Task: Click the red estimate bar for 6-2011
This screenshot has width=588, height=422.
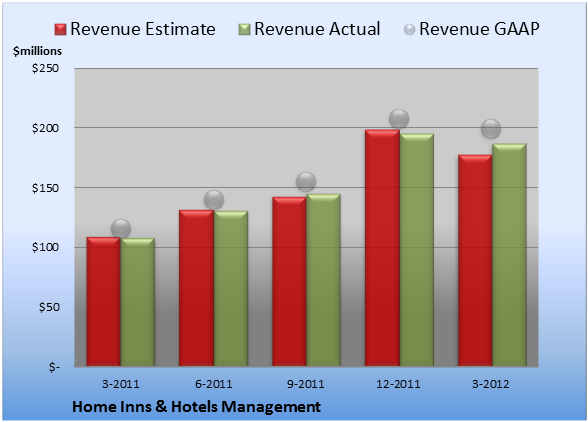Action: coord(196,288)
